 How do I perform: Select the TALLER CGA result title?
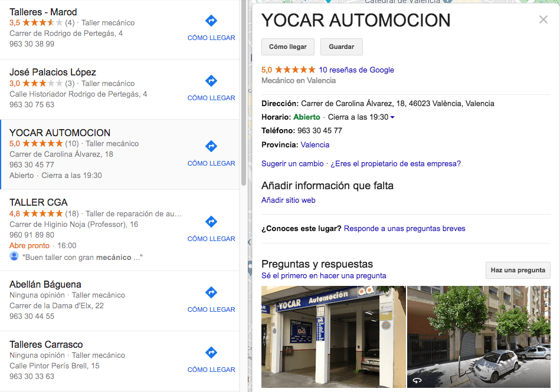point(38,203)
